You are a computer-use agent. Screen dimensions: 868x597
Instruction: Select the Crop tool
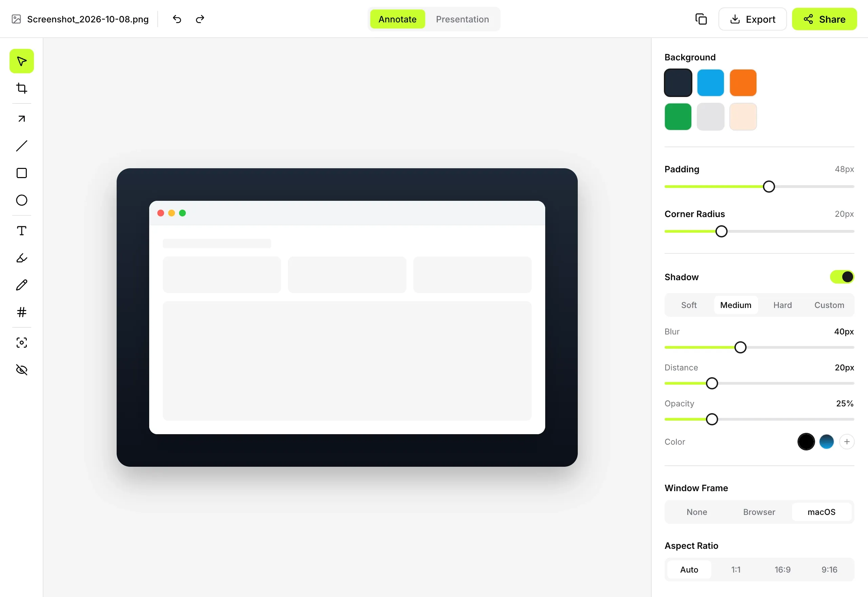coord(22,88)
